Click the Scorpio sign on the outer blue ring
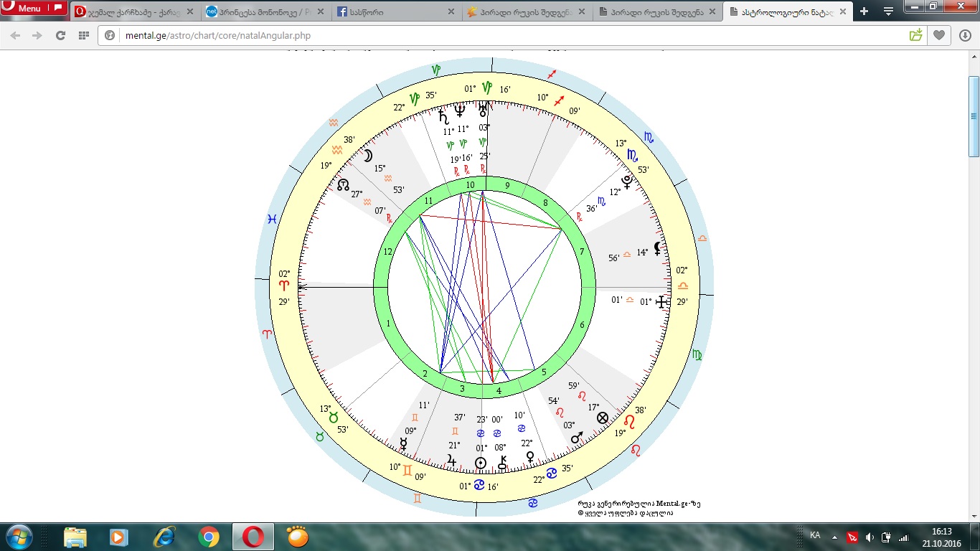This screenshot has width=980, height=551. pos(648,136)
